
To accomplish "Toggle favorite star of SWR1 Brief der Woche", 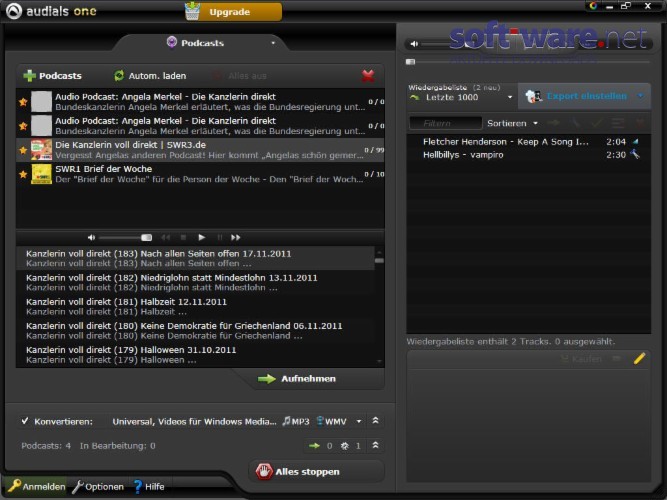I will click(23, 174).
